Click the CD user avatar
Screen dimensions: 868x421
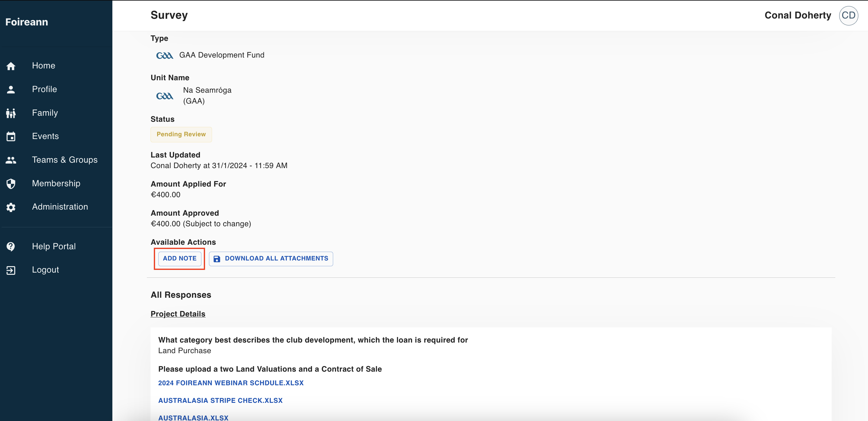(x=848, y=15)
